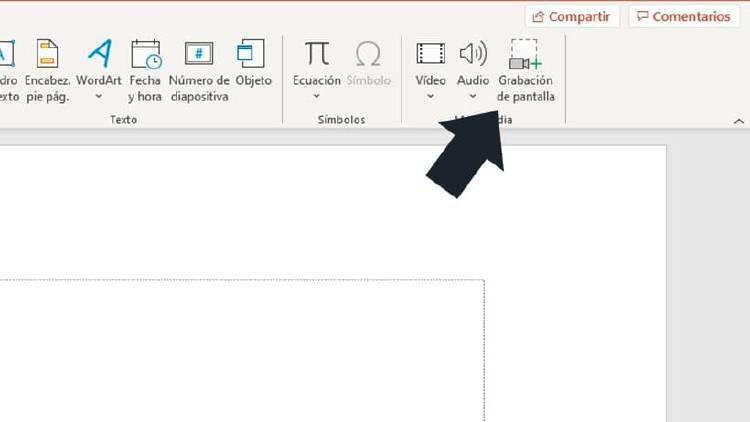Insert Fecha y hora
Image resolution: width=750 pixels, height=422 pixels.
click(x=145, y=70)
